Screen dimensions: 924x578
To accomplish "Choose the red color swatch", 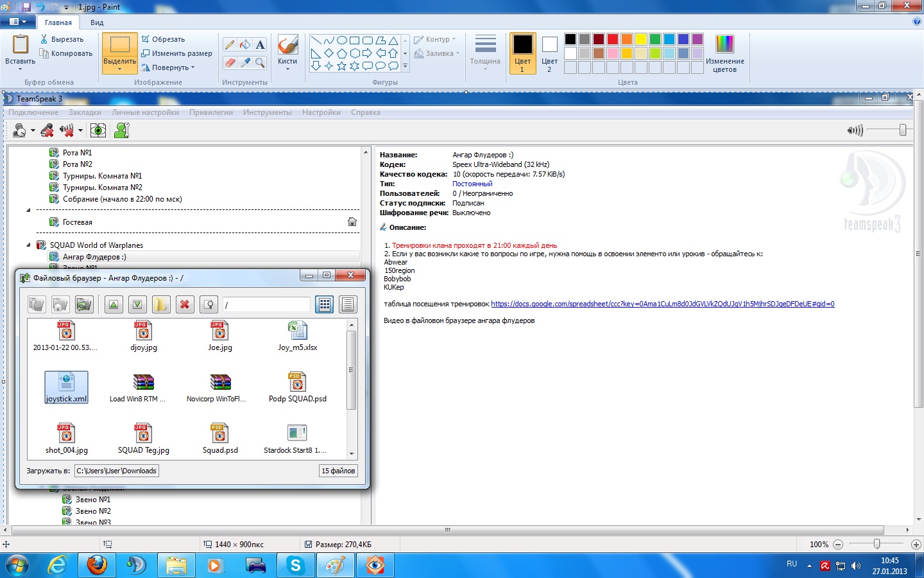I will (613, 39).
